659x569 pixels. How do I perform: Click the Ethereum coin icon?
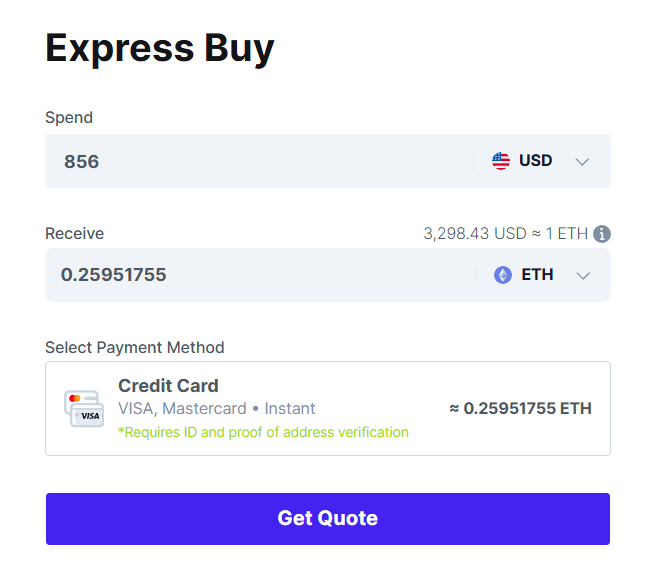[503, 275]
